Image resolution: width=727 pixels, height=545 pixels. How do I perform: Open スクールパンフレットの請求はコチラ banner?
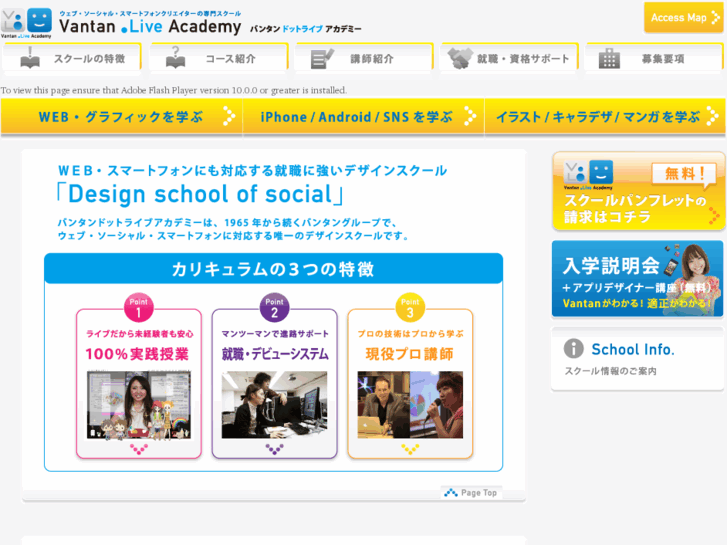pos(638,191)
